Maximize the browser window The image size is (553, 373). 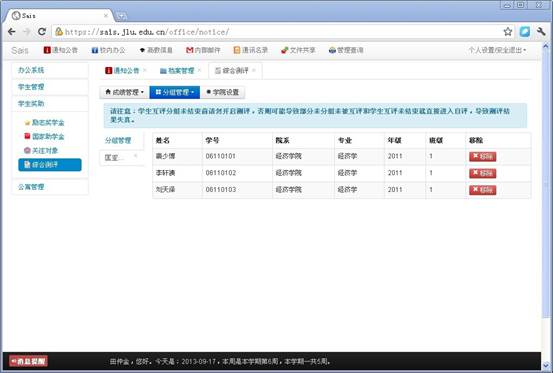click(521, 5)
